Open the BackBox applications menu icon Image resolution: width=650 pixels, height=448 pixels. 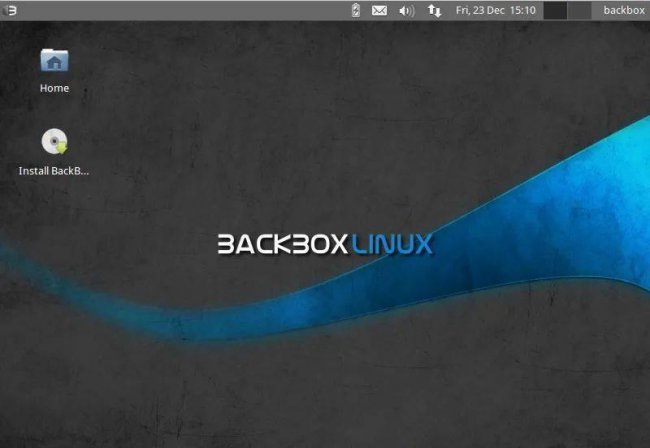(x=10, y=10)
